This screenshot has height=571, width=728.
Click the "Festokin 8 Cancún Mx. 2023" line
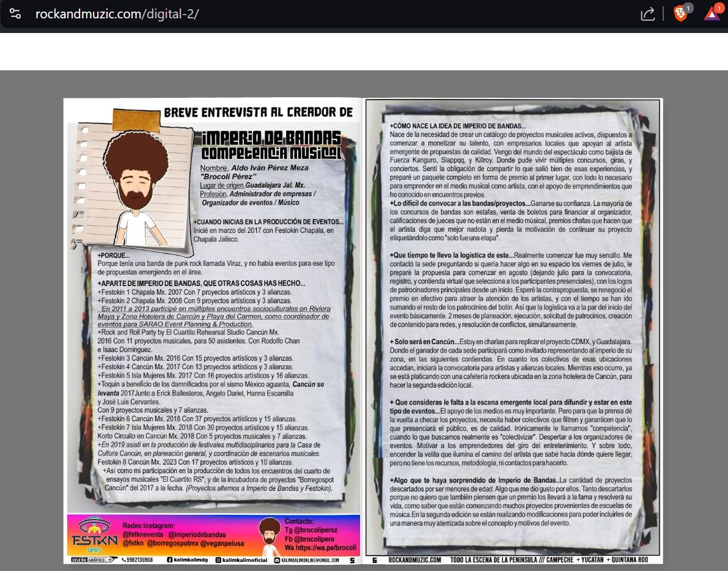coord(195,462)
